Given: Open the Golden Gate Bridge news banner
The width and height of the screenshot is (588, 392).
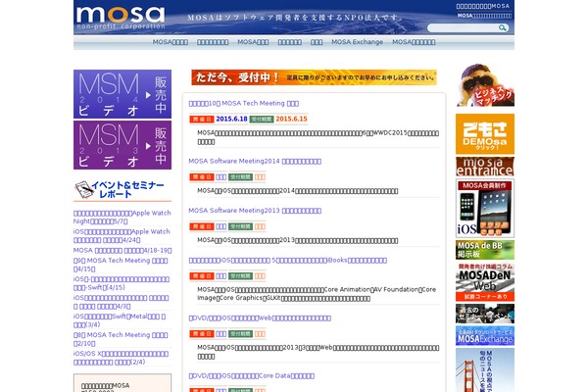Looking at the screenshot, I should pyautogui.click(x=485, y=369).
